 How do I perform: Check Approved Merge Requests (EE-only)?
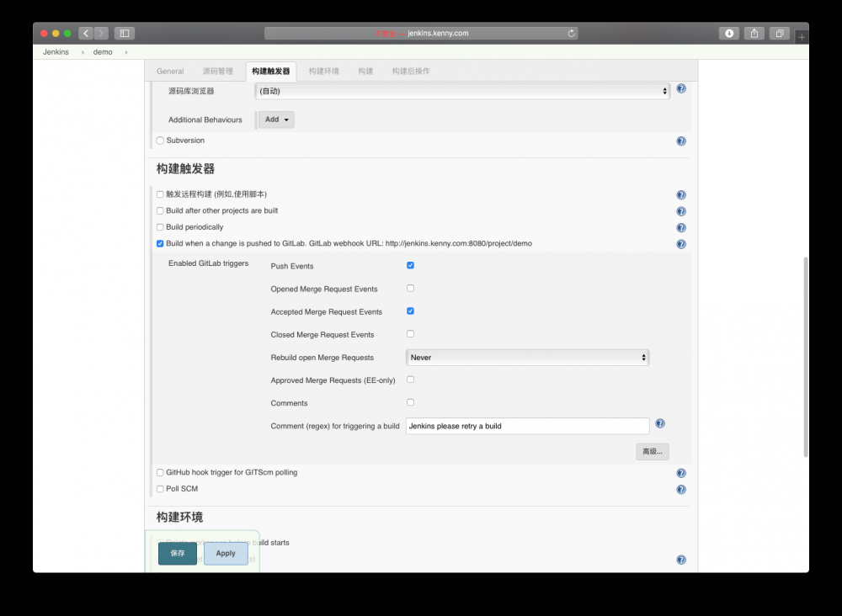410,380
